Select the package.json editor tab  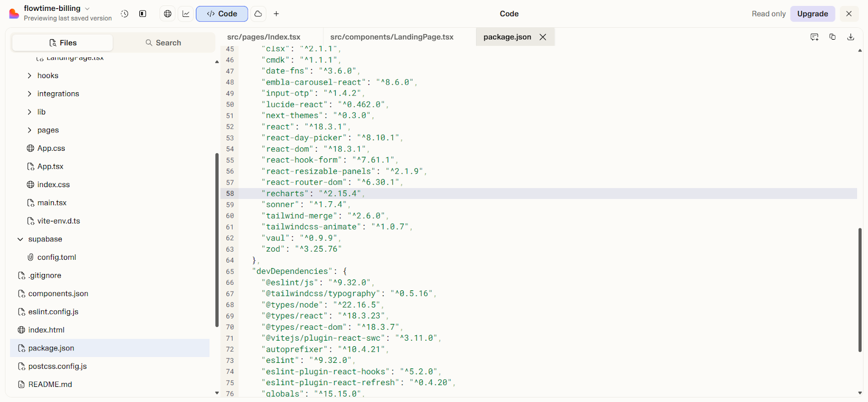click(x=507, y=37)
